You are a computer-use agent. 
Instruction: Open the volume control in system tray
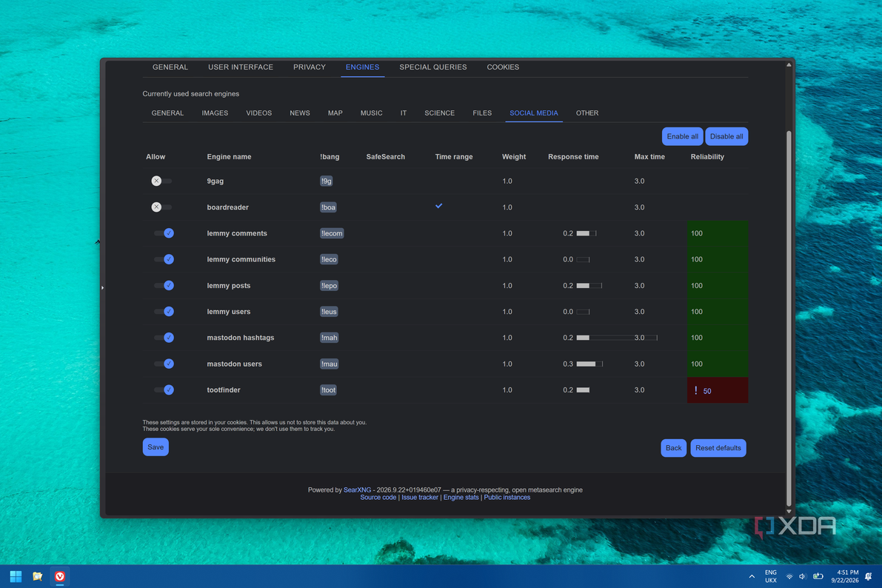pyautogui.click(x=802, y=576)
